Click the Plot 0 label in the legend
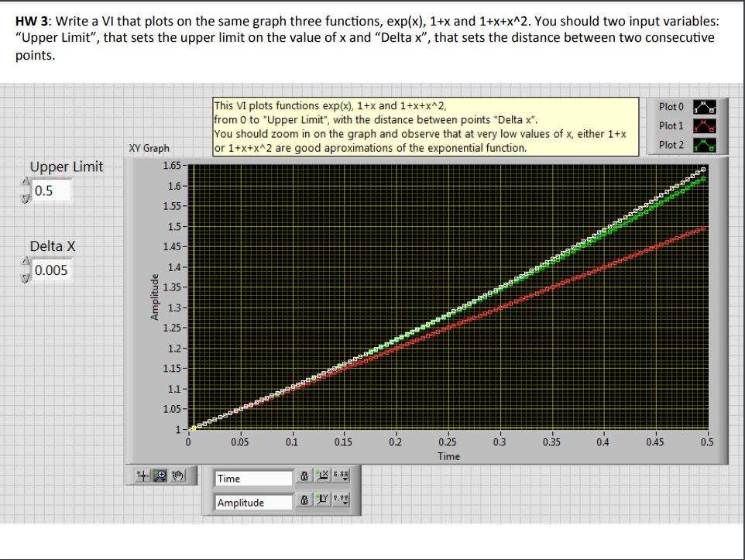 point(671,106)
